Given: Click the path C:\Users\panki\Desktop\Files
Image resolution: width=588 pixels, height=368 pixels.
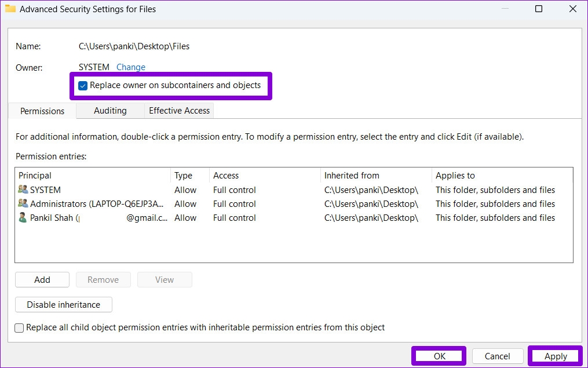Looking at the screenshot, I should point(134,46).
